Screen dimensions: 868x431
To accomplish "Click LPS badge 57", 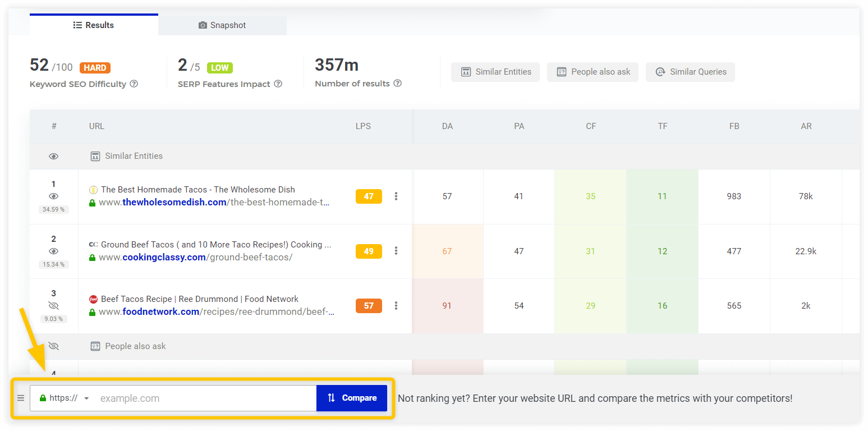I will pos(369,306).
